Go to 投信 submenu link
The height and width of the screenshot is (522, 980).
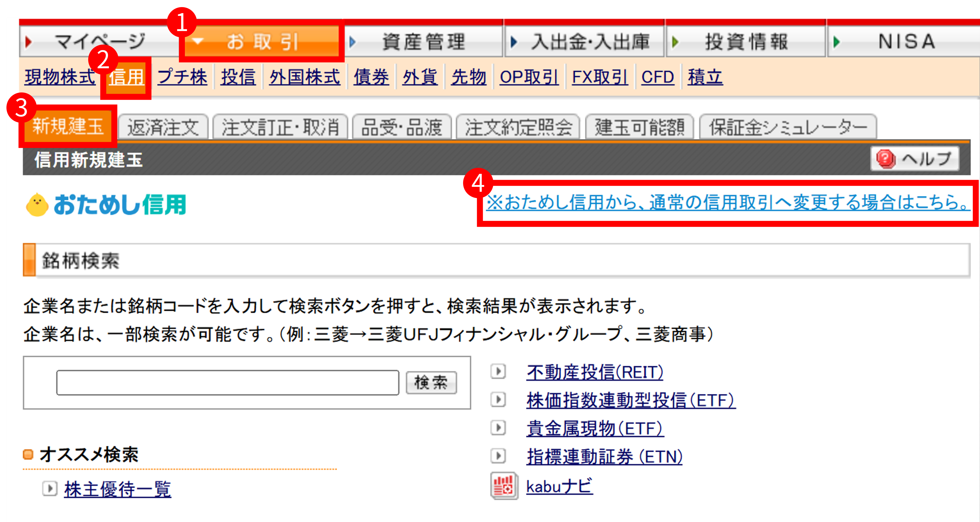click(x=239, y=77)
